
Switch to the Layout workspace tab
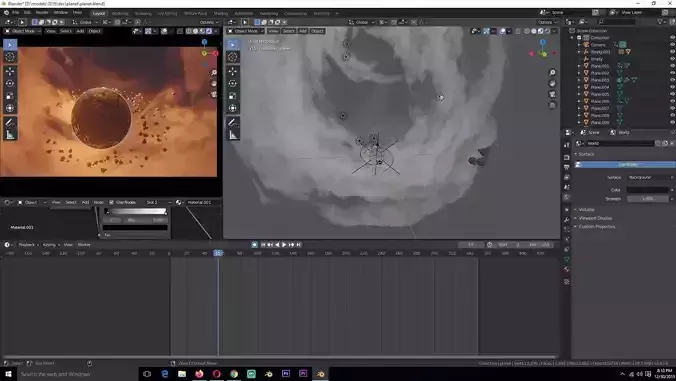(x=99, y=13)
